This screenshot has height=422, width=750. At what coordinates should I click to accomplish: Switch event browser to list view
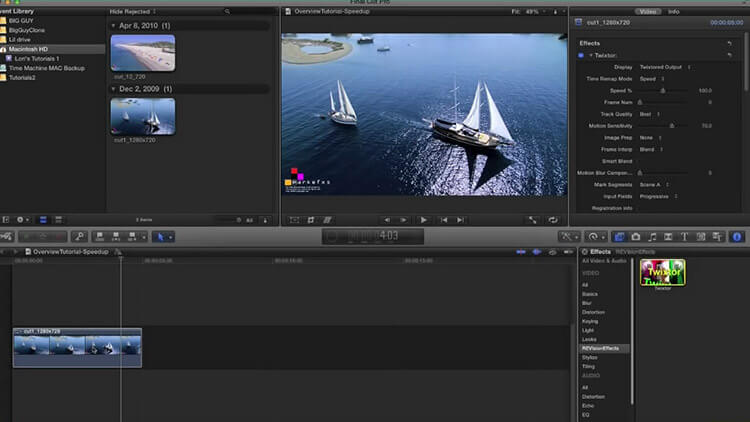[x=58, y=220]
